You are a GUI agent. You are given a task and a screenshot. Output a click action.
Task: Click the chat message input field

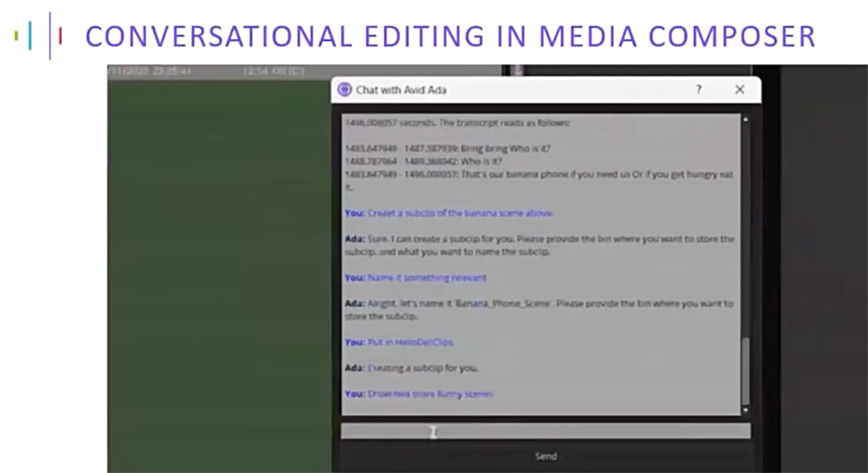click(546, 431)
